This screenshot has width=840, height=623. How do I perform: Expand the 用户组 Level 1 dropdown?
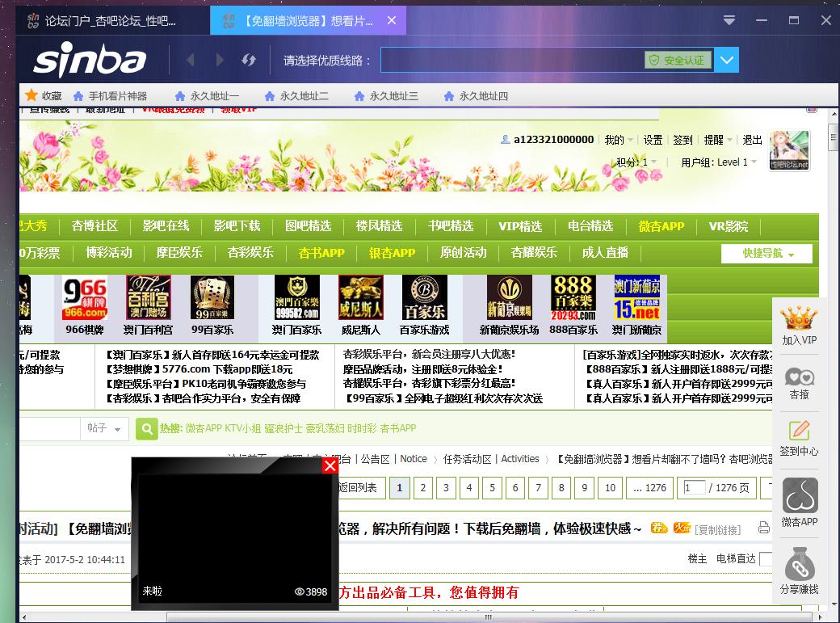718,162
